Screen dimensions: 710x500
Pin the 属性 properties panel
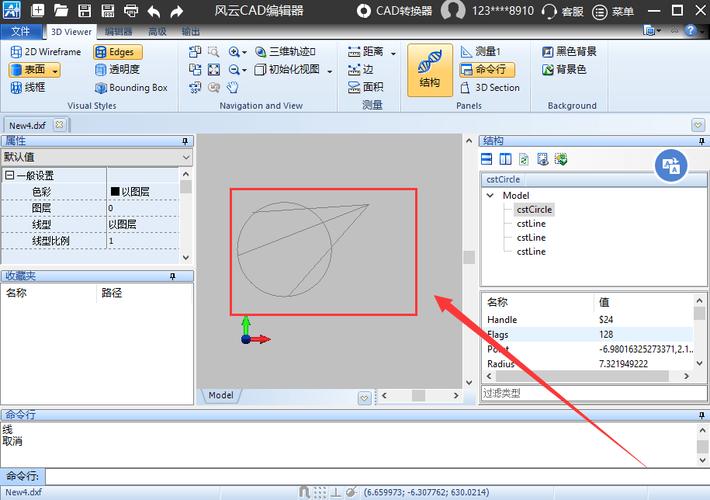click(x=185, y=141)
